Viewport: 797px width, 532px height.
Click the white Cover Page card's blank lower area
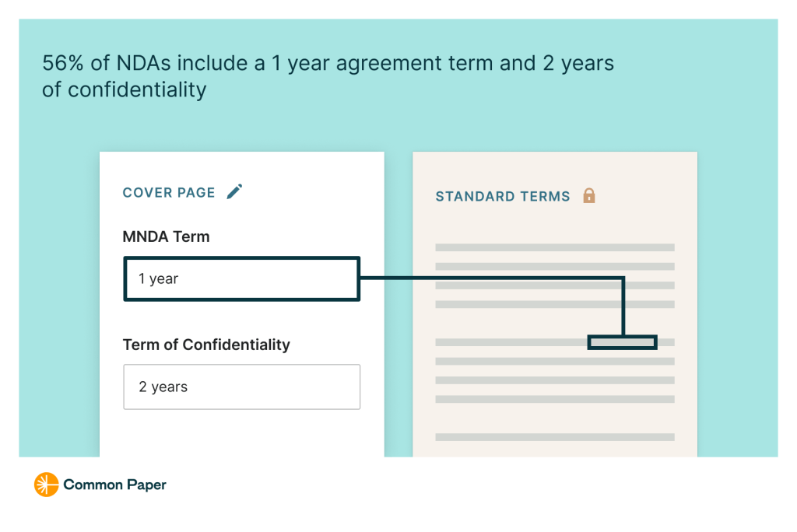242,433
